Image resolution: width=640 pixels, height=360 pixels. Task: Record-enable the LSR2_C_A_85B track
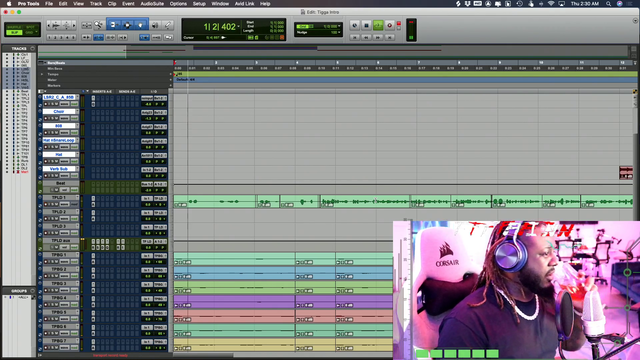coord(46,104)
